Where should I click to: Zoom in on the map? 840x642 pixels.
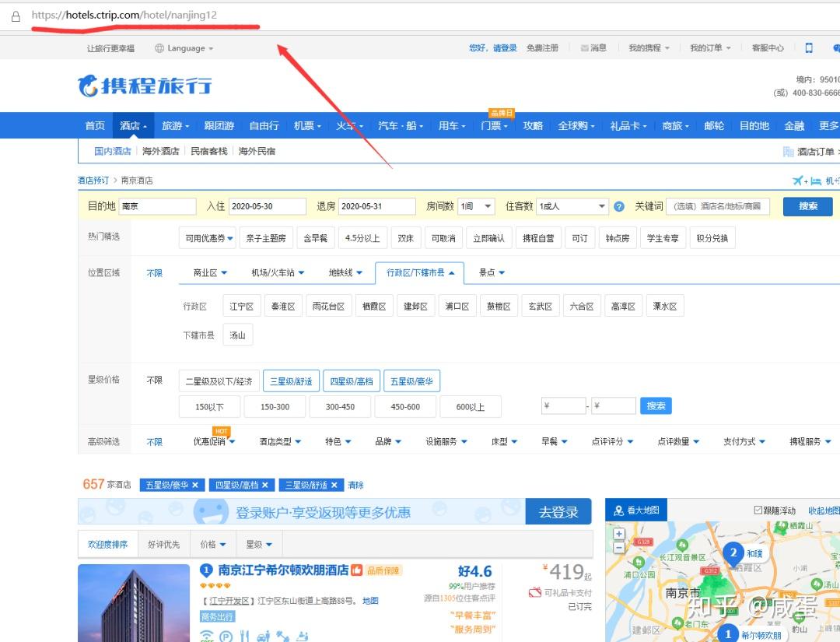click(x=619, y=534)
